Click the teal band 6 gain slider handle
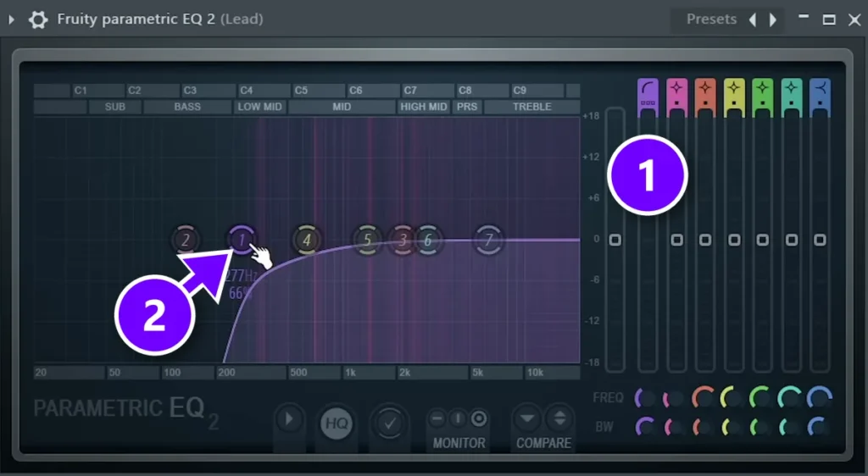This screenshot has height=476, width=868. [x=792, y=240]
